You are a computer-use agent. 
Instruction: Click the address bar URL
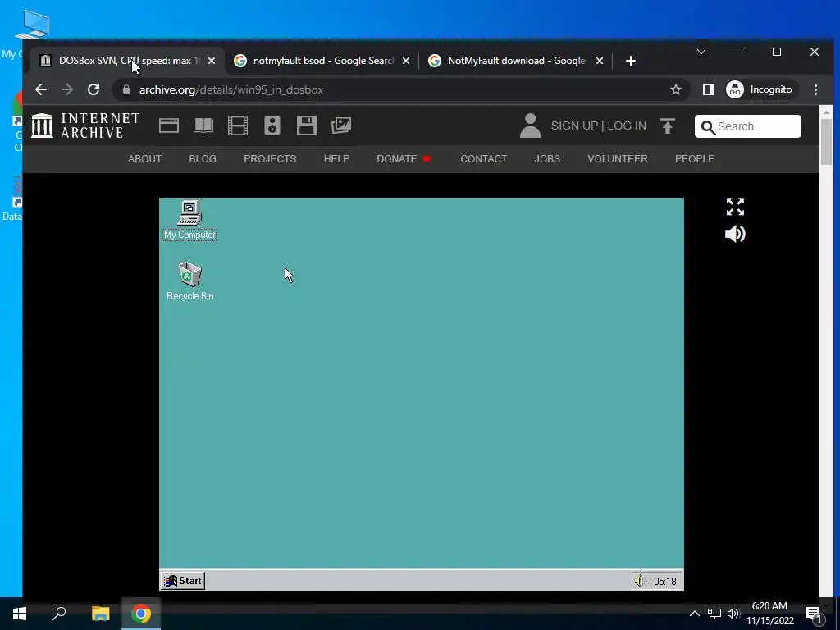[x=231, y=89]
